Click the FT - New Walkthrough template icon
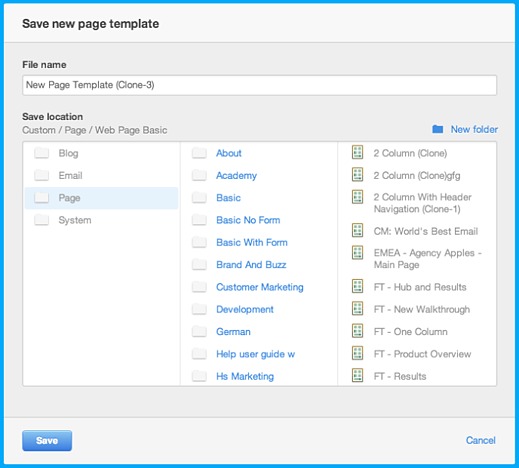519x468 pixels. coord(358,309)
